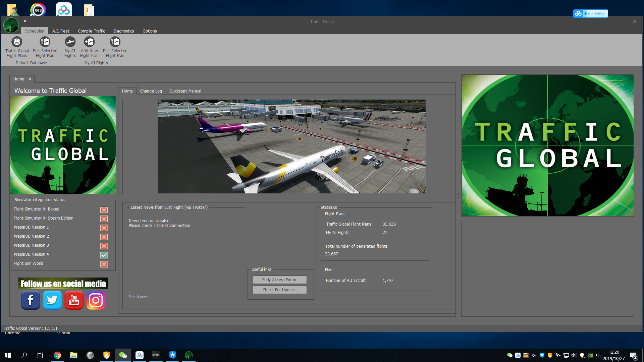Click Edit Selected Flight Plan in My AI Flights

click(115, 47)
